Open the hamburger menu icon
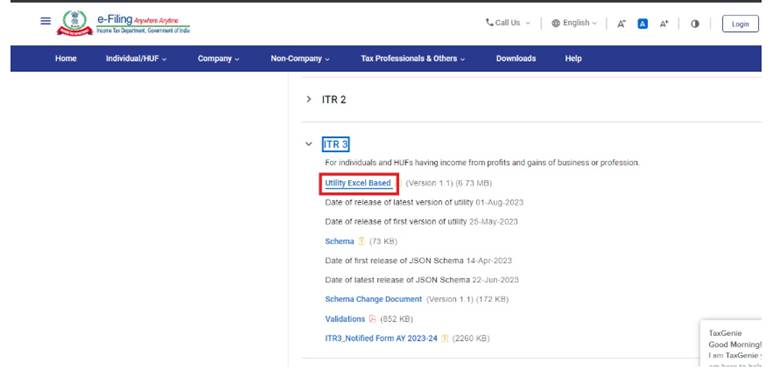 click(45, 21)
